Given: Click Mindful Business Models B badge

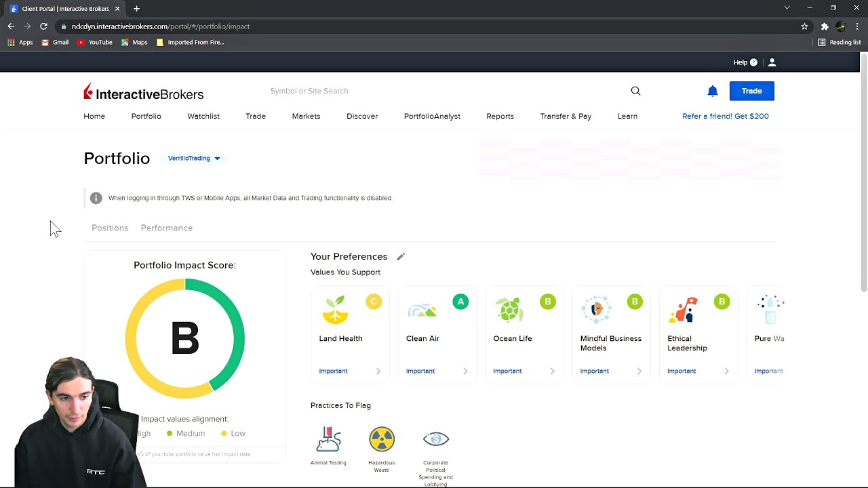Looking at the screenshot, I should (635, 302).
